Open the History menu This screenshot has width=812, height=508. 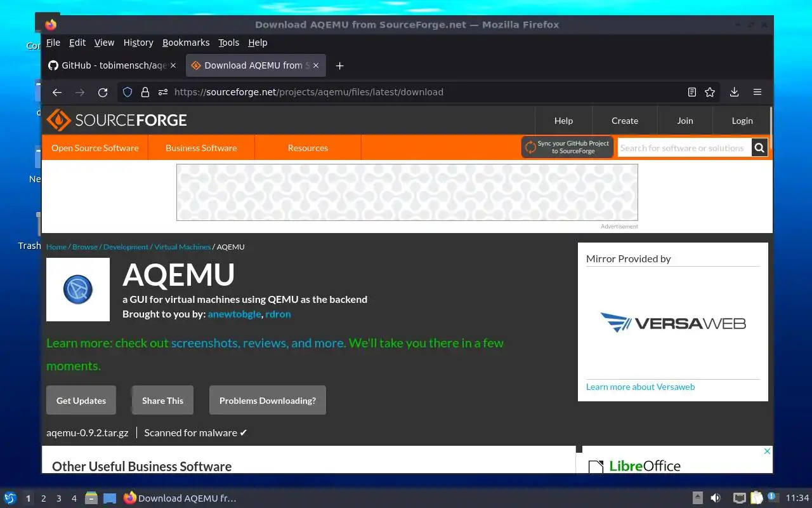pyautogui.click(x=138, y=43)
